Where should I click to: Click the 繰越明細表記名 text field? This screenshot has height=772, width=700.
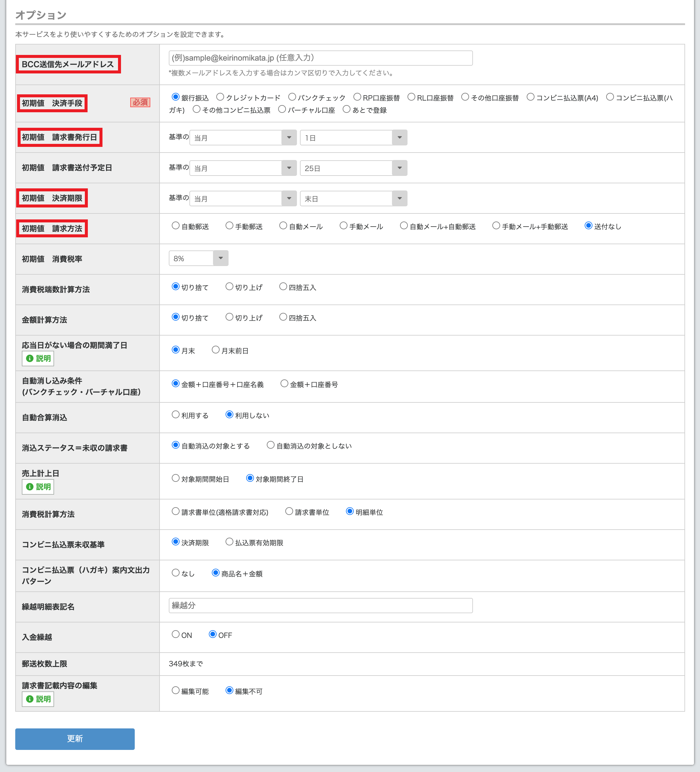[320, 605]
